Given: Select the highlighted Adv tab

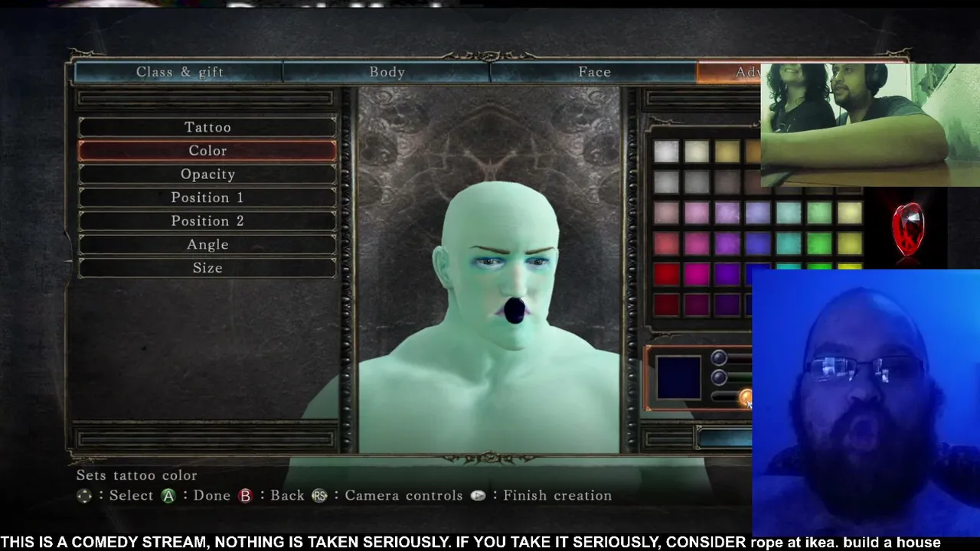Looking at the screenshot, I should coord(729,72).
